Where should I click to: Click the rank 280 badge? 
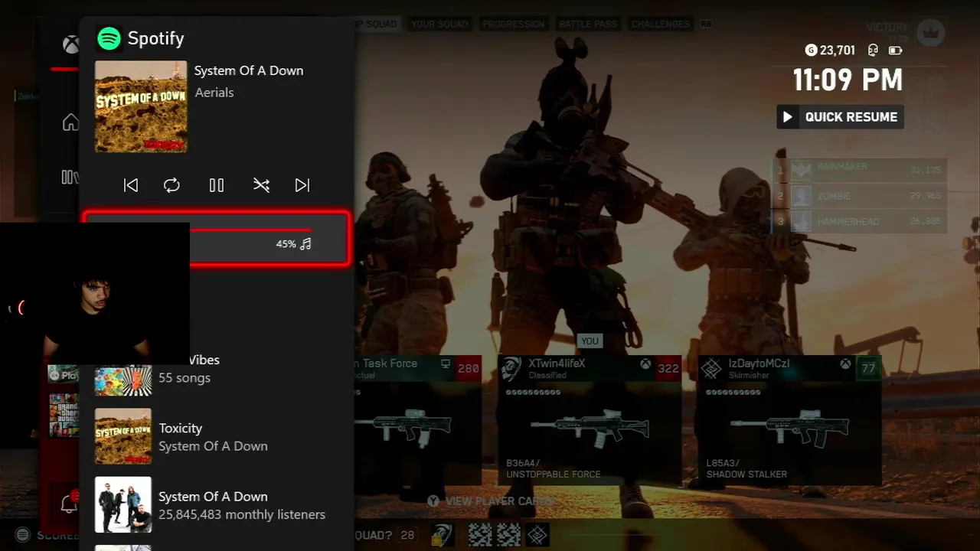(x=468, y=368)
